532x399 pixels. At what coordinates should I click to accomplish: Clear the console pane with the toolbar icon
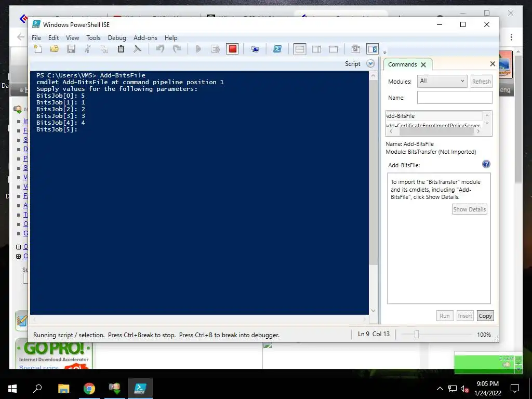[137, 49]
